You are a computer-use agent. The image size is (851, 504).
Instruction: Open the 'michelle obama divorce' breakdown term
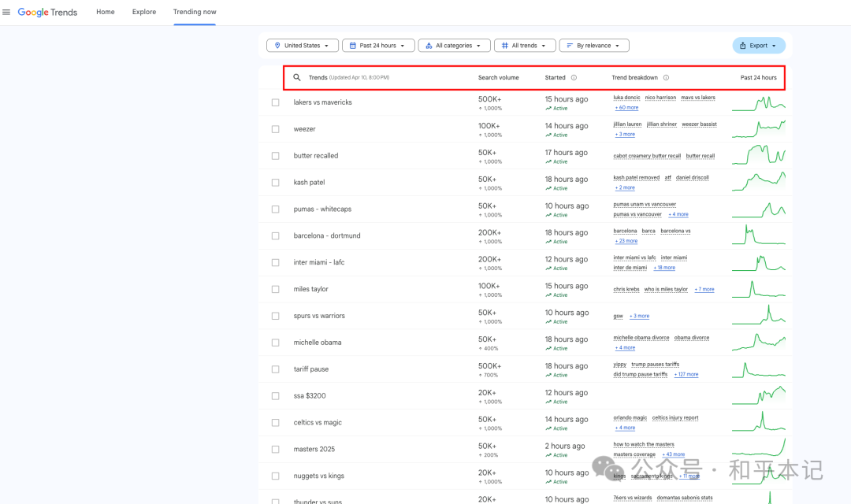click(x=641, y=338)
